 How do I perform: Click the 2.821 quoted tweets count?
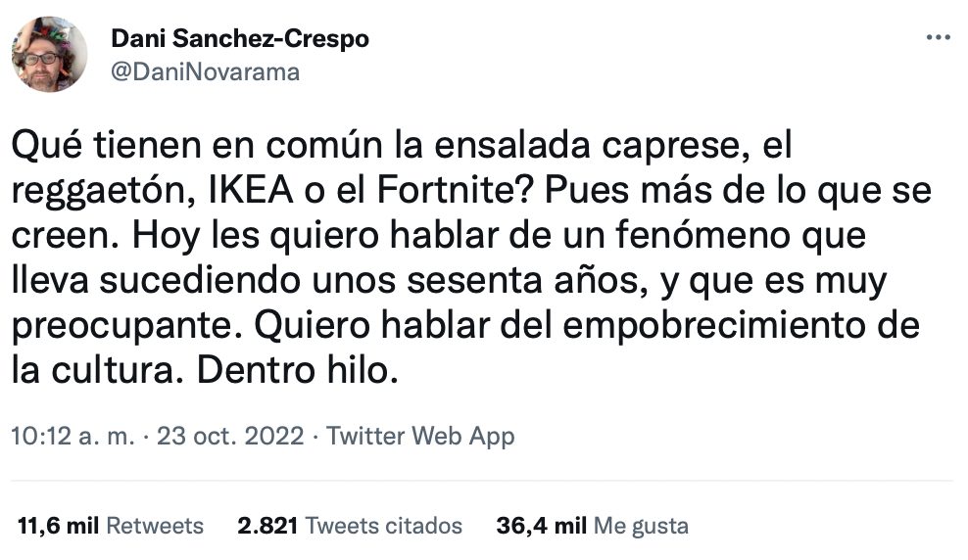267,526
